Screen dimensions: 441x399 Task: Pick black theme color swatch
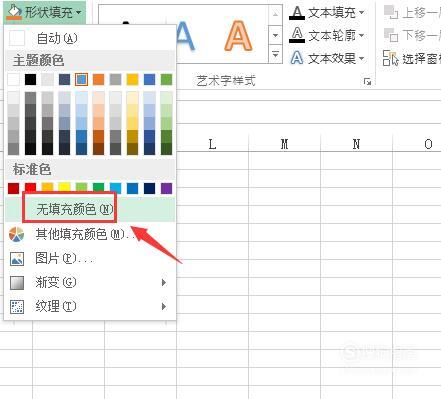[30, 80]
